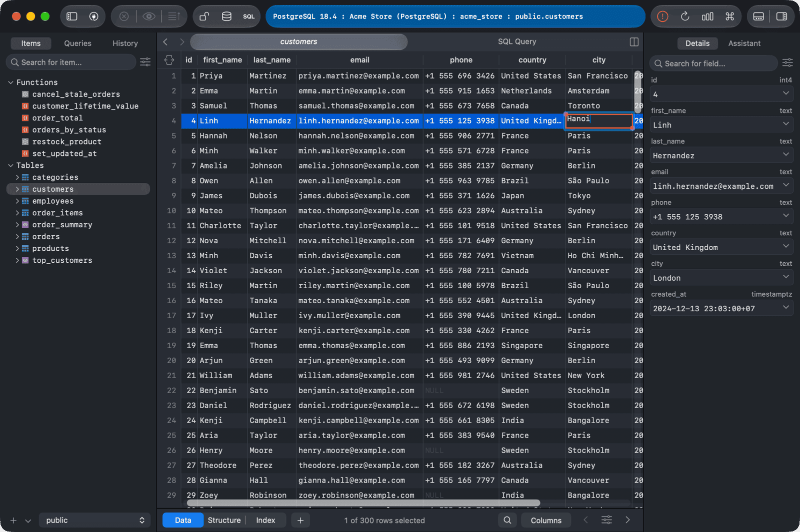Screen dimensions: 800x532
Task: Switch to the History tab
Action: 125,43
